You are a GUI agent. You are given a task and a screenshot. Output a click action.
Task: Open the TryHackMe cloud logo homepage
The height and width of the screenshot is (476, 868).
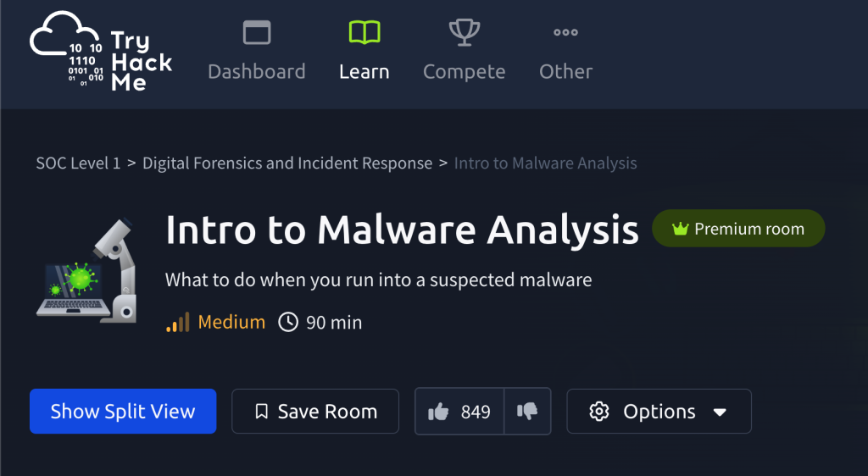click(101, 51)
